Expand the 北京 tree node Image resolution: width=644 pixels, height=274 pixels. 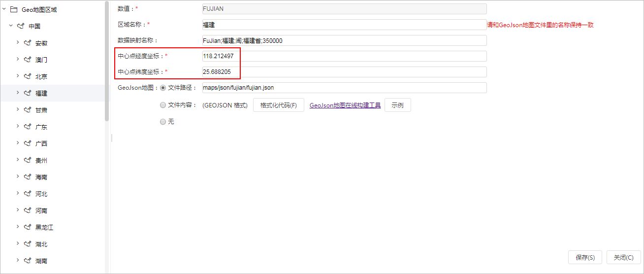coord(18,76)
